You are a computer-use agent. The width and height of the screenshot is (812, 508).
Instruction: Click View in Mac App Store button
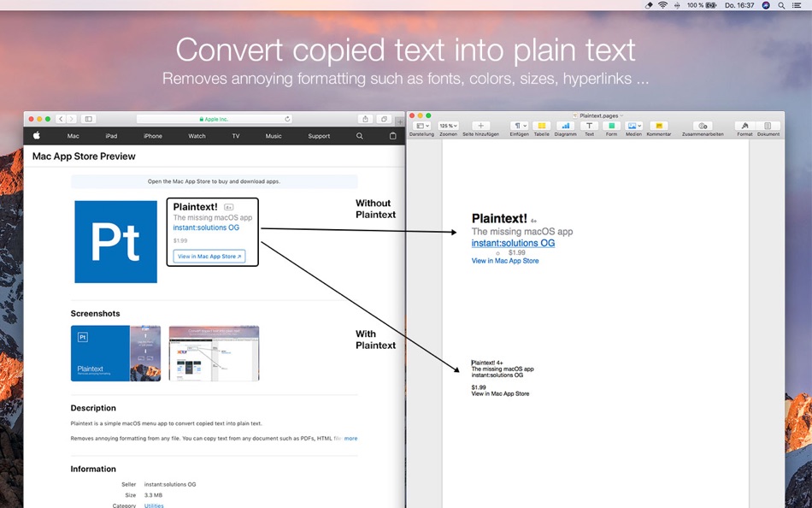pyautogui.click(x=209, y=256)
